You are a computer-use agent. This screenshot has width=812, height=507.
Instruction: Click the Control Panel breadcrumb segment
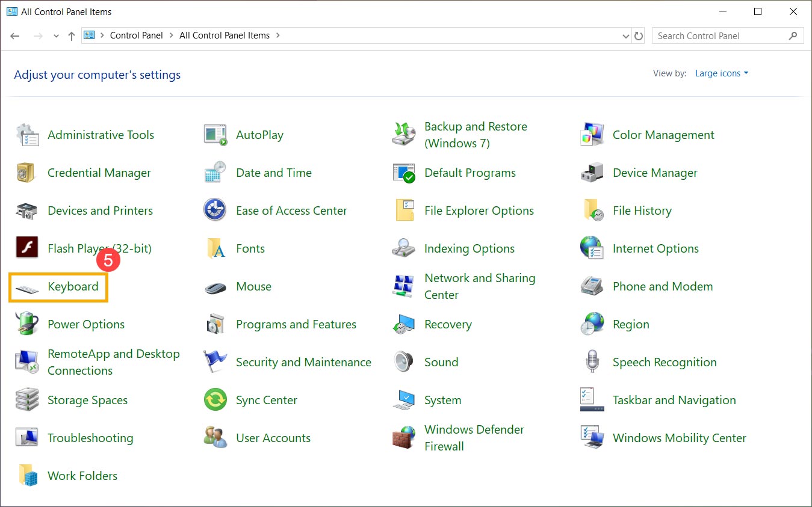click(137, 35)
